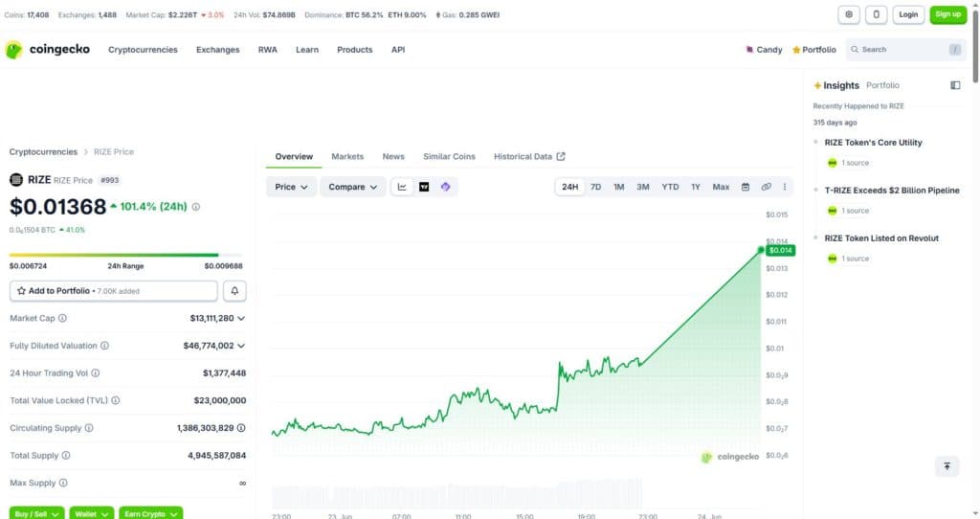Open the Compare dropdown

click(352, 187)
